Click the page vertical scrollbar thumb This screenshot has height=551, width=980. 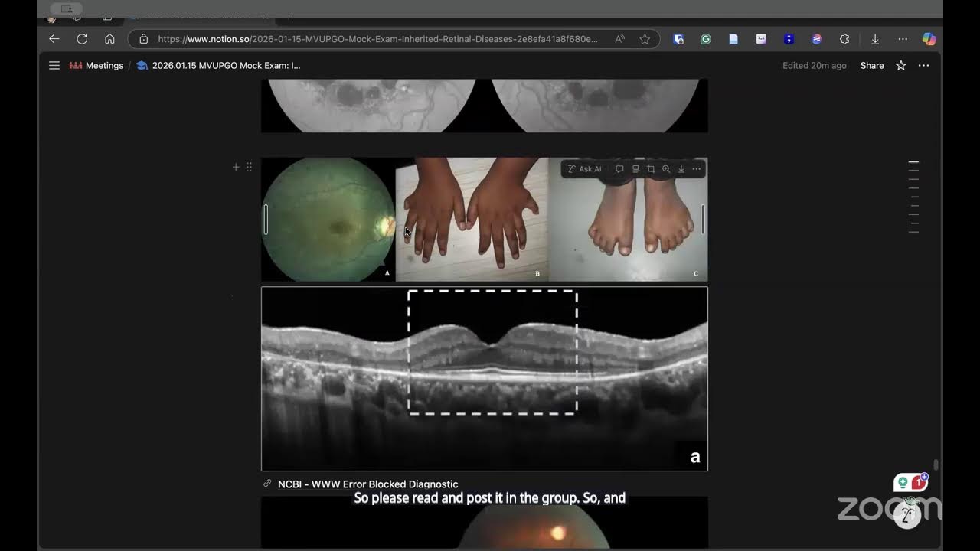pos(936,465)
